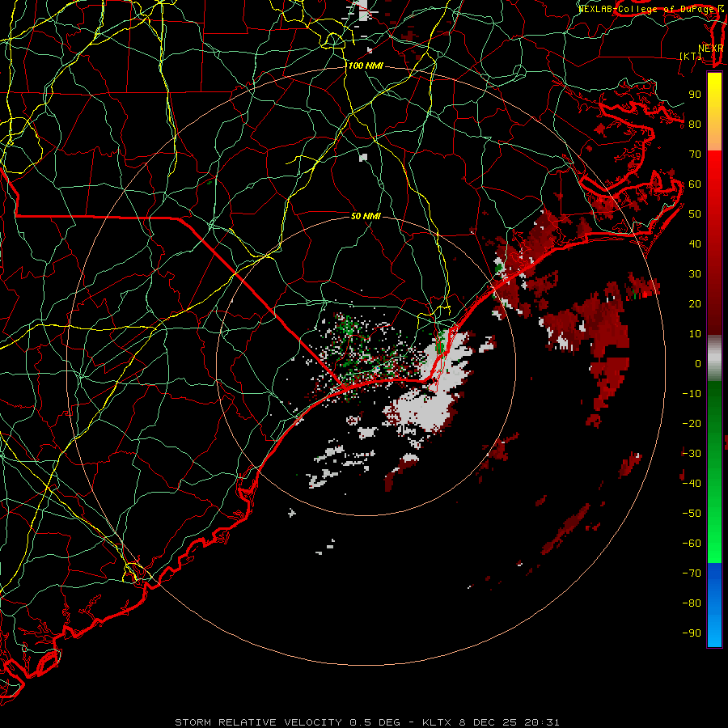Click the 50 NMI range ring label
This screenshot has width=728, height=728.
point(366,216)
